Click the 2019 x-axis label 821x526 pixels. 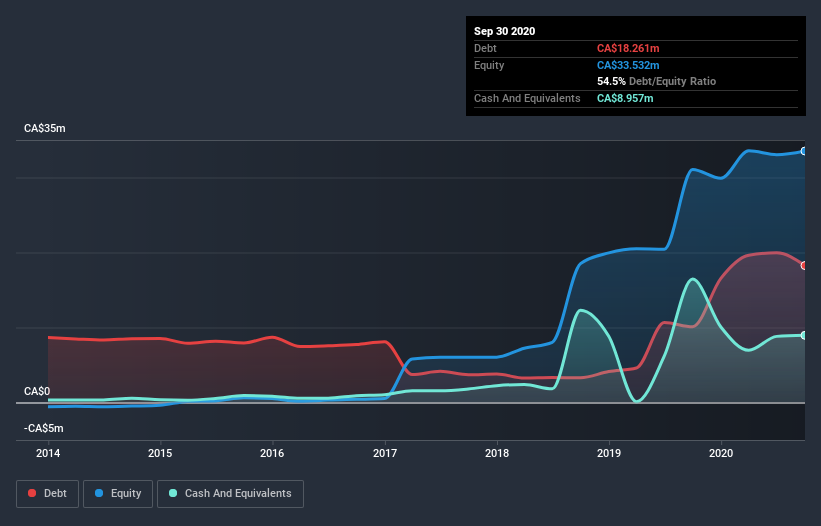tap(609, 453)
